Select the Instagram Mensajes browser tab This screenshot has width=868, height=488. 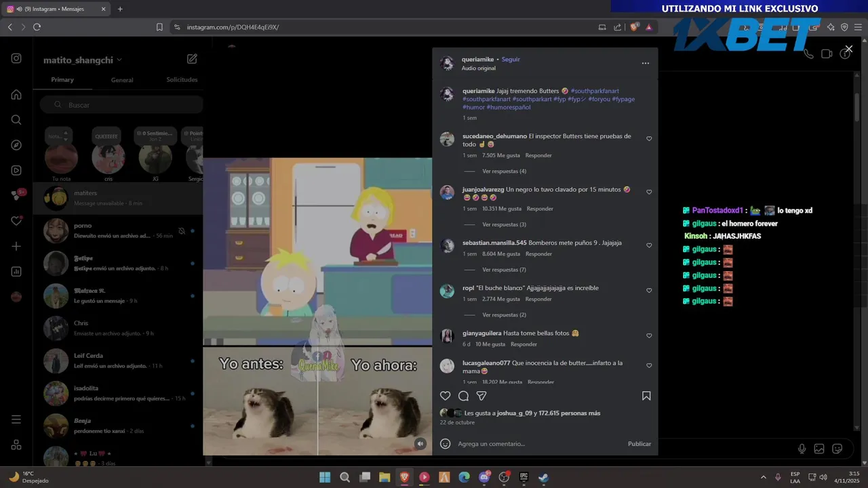click(x=57, y=9)
